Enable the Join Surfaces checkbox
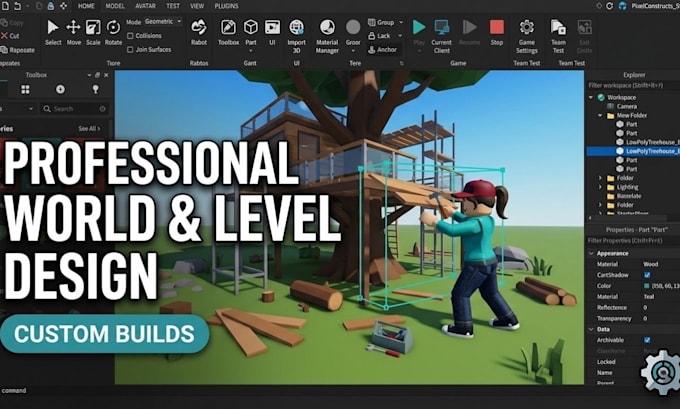The width and height of the screenshot is (680, 409). (130, 50)
